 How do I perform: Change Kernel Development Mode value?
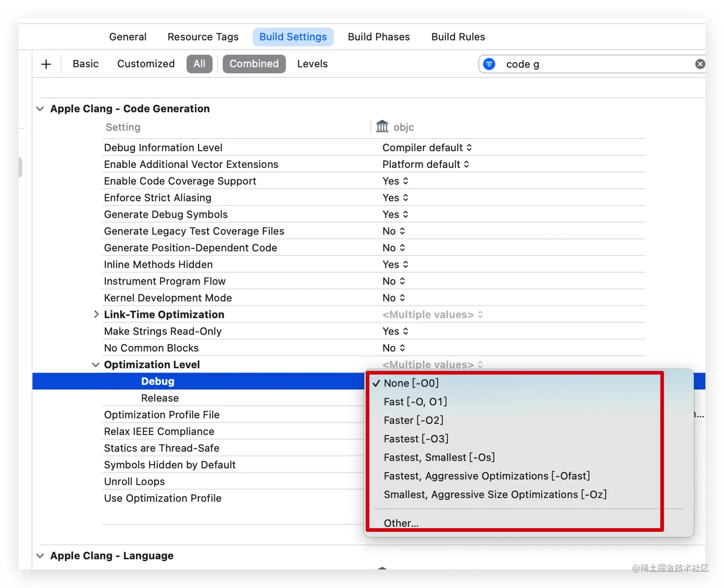coord(394,298)
